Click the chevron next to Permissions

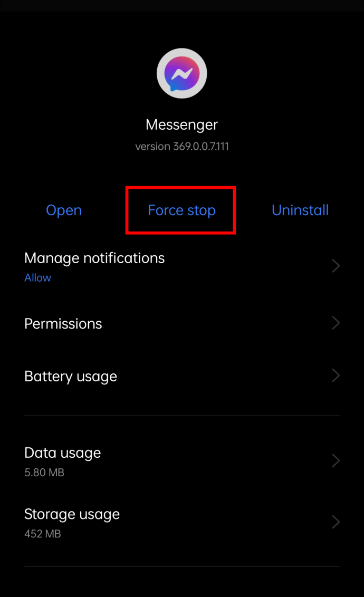(336, 323)
